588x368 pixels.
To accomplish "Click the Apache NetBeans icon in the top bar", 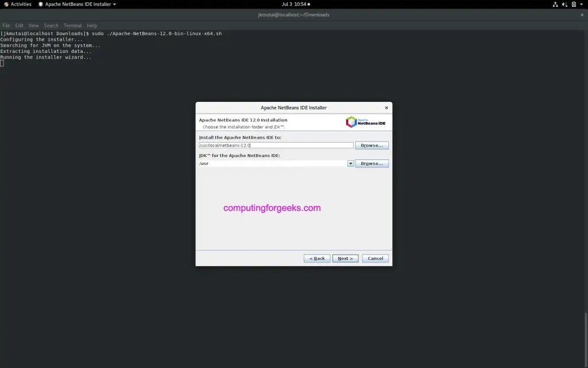I will [x=40, y=3].
